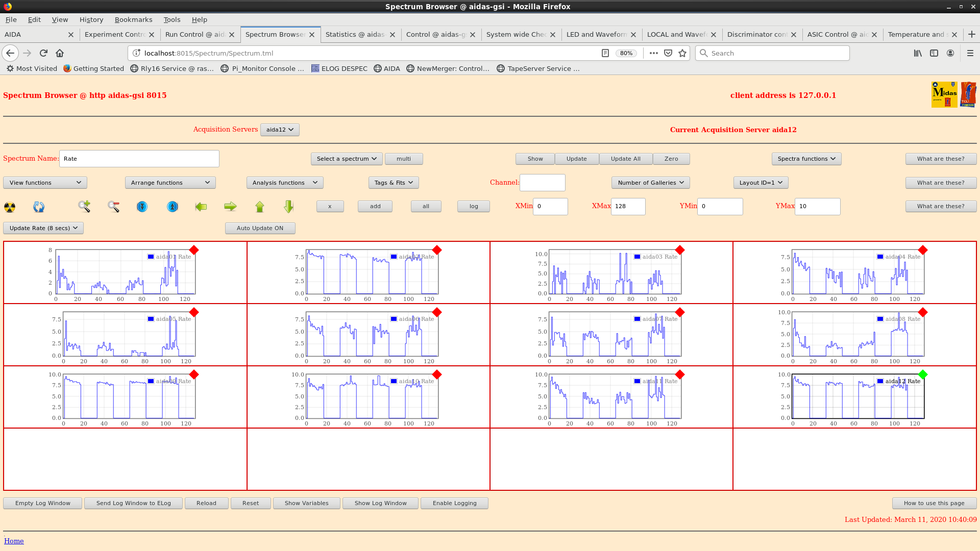Open the Acquisition Servers aida12 dropdown
Screen dimensions: 980x551
click(x=280, y=130)
